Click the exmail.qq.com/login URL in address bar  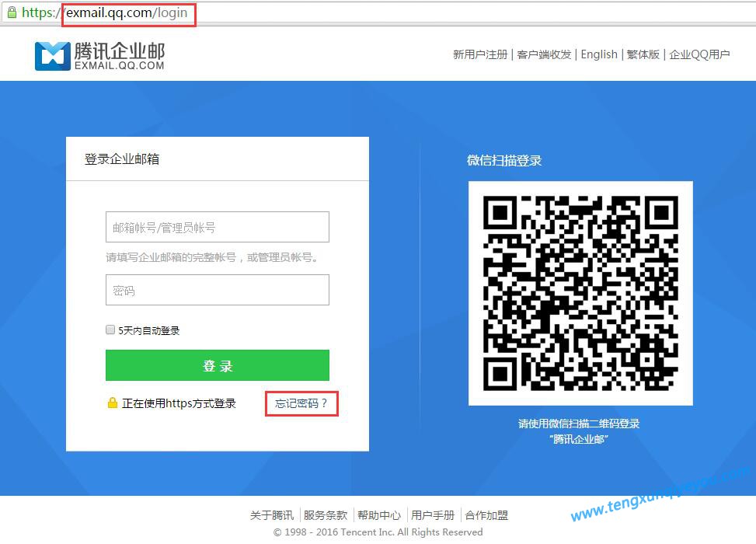pos(127,13)
